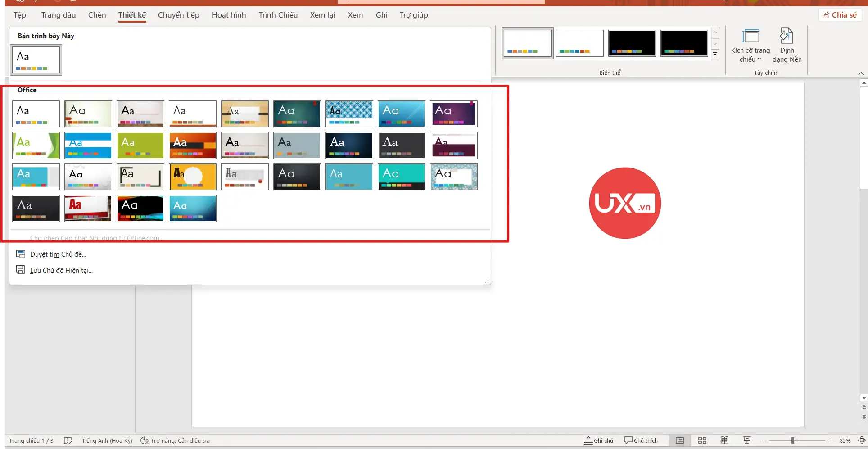Collapse the ribbon with the chevron
Image resolution: width=868 pixels, height=449 pixels.
[x=861, y=73]
